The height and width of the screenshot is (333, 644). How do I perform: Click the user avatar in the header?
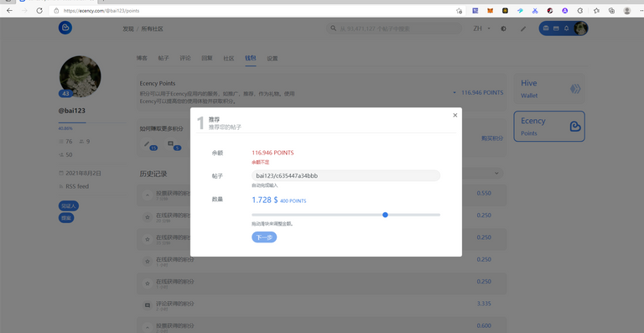[581, 29]
